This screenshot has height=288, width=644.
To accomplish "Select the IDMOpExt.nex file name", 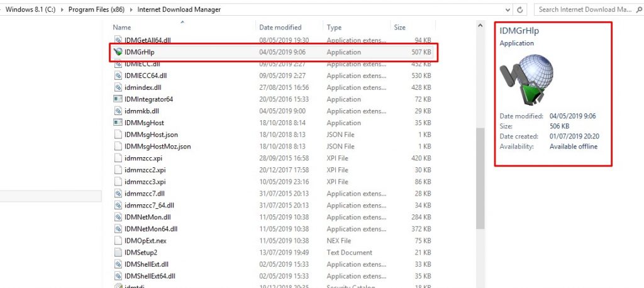I will coord(145,241).
